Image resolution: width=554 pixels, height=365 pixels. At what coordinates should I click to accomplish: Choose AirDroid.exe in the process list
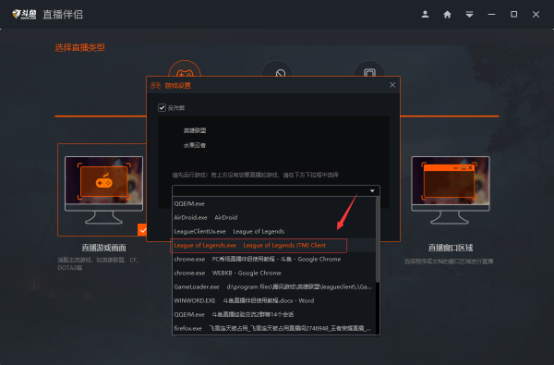[274, 217]
